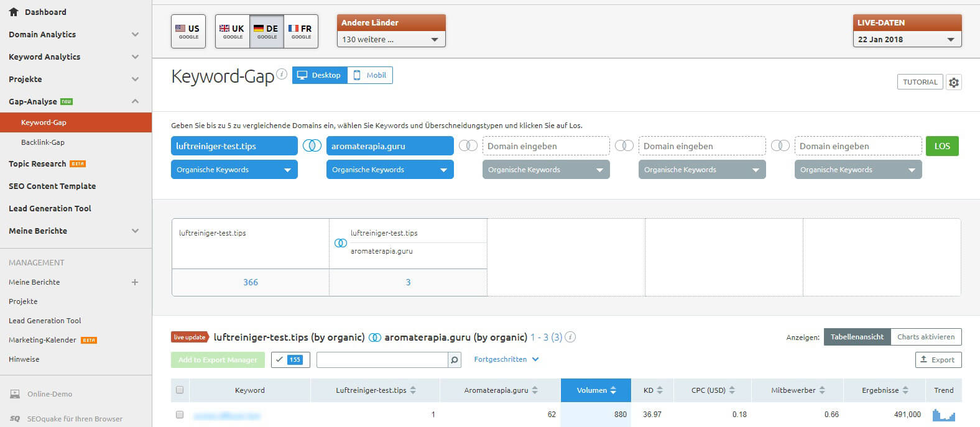This screenshot has width=980, height=427.
Task: Click the third Domain eingeben field
Action: click(x=857, y=146)
